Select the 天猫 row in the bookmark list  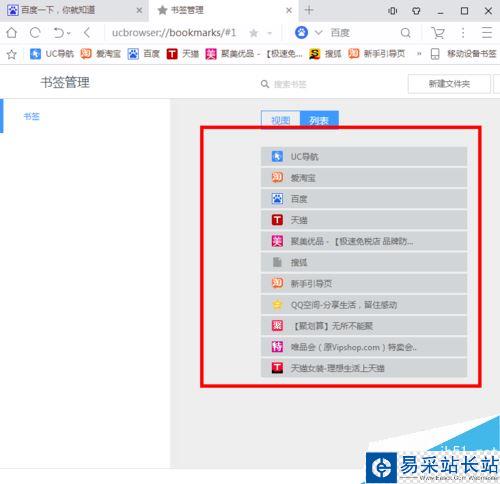364,220
